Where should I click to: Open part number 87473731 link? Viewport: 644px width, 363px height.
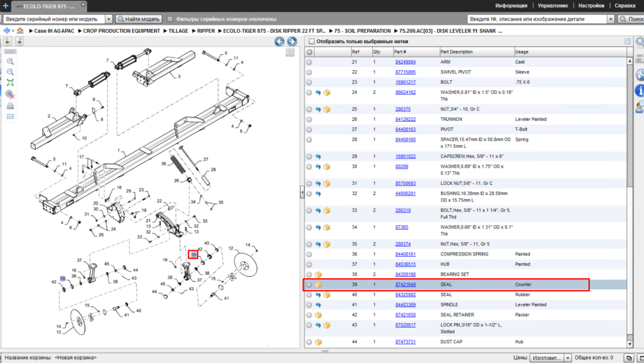(405, 342)
